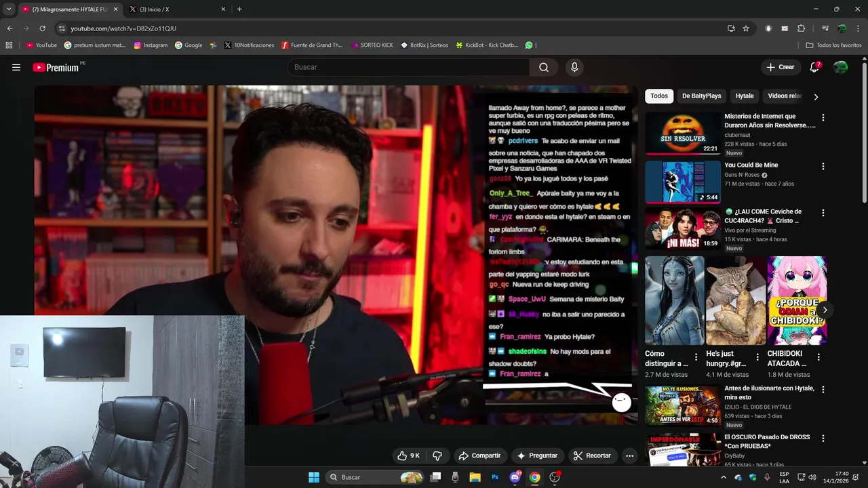Go back in Chrome
This screenshot has width=868, height=488.
point(9,28)
